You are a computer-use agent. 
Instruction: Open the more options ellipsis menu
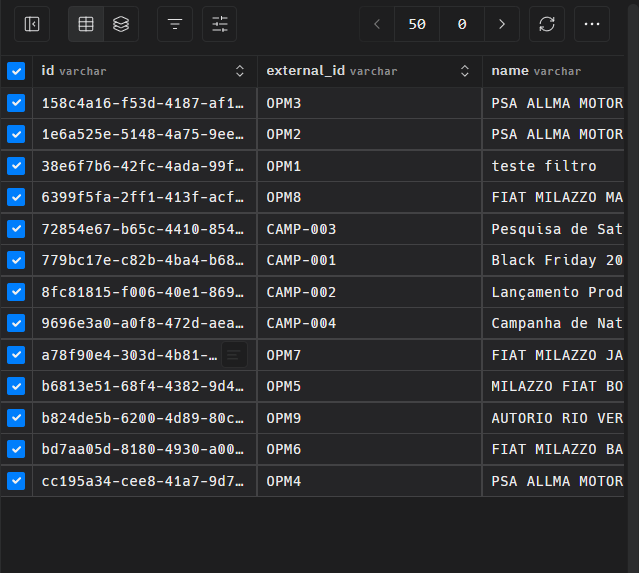click(592, 24)
